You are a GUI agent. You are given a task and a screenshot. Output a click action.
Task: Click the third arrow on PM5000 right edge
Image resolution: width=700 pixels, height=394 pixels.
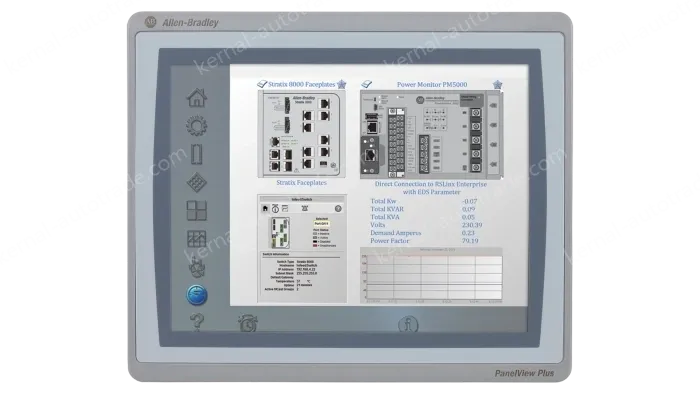click(493, 145)
